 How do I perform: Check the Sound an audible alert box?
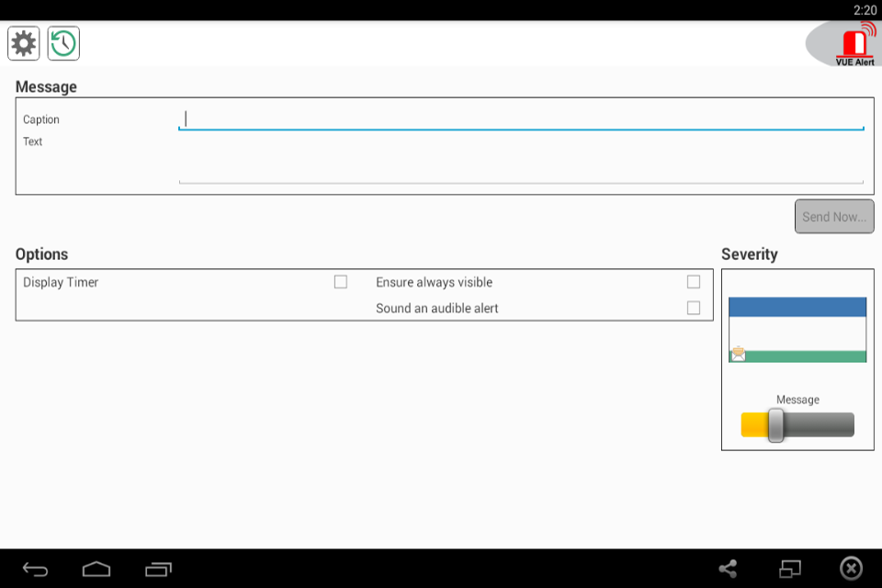coord(694,308)
